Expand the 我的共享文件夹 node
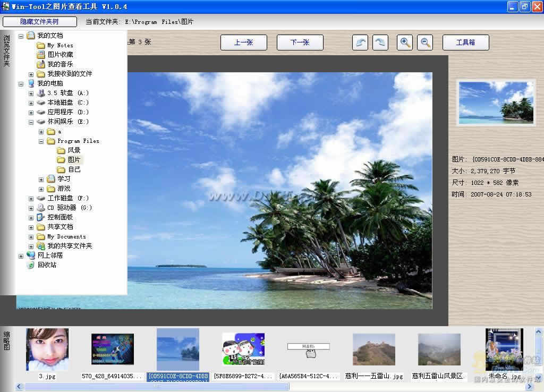The width and height of the screenshot is (544, 392). [31, 246]
